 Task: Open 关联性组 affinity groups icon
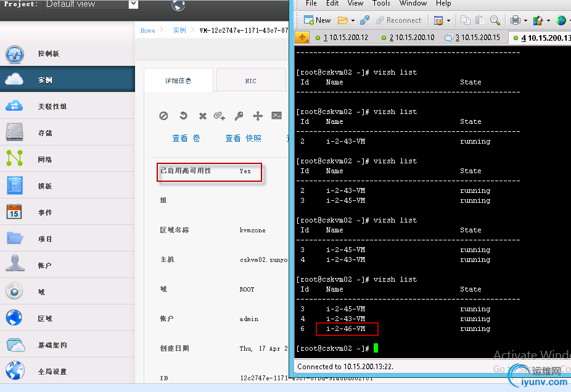[15, 106]
